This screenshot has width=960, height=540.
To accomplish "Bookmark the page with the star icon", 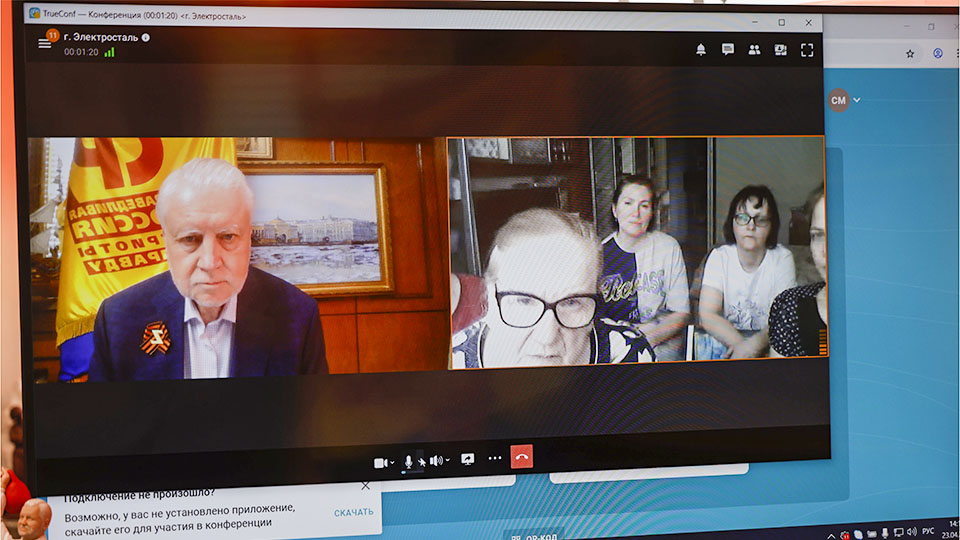I will click(x=911, y=54).
